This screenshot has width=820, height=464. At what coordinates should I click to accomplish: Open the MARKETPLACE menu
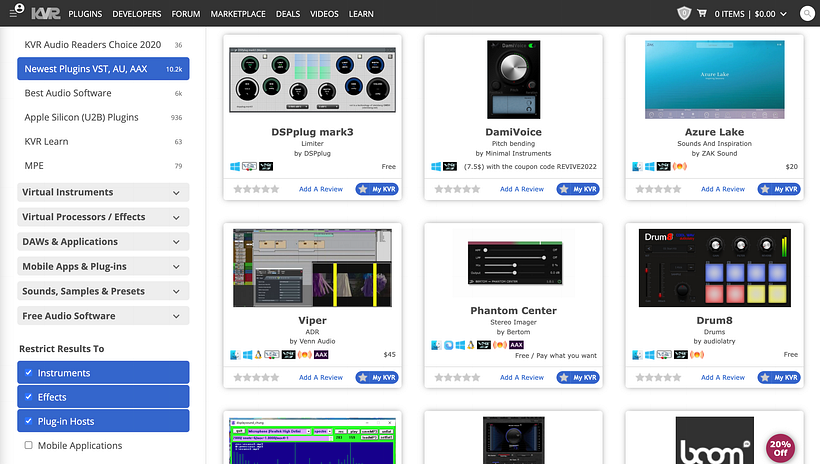pyautogui.click(x=238, y=14)
